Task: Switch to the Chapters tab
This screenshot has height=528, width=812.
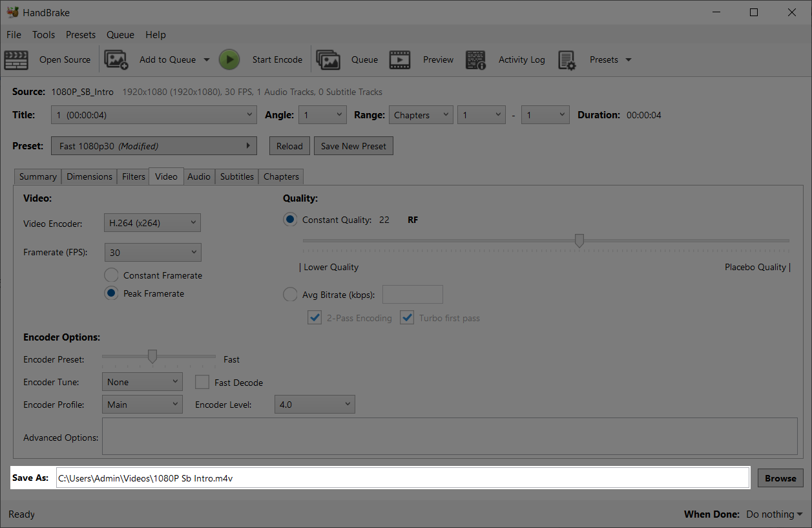Action: point(281,176)
